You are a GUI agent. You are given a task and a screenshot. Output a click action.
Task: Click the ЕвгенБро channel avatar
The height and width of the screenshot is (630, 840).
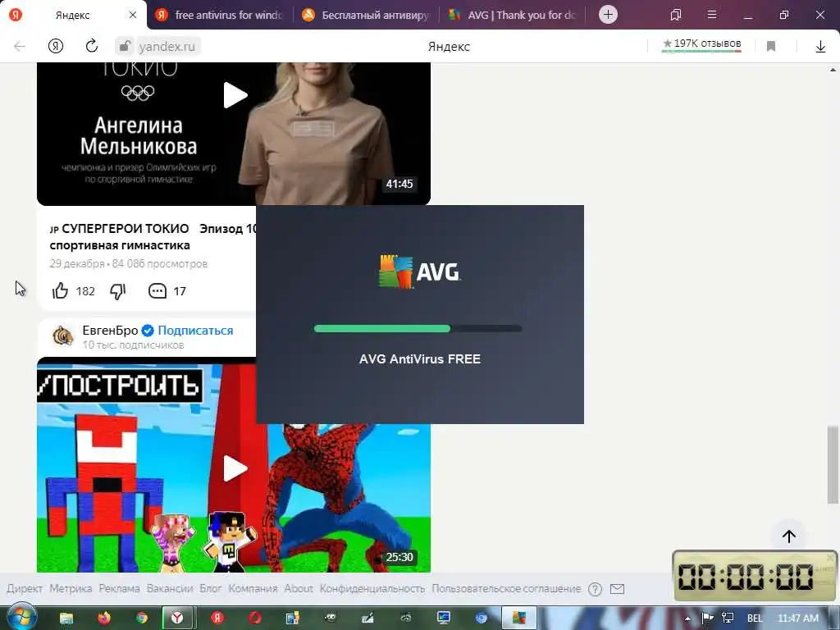click(x=62, y=336)
